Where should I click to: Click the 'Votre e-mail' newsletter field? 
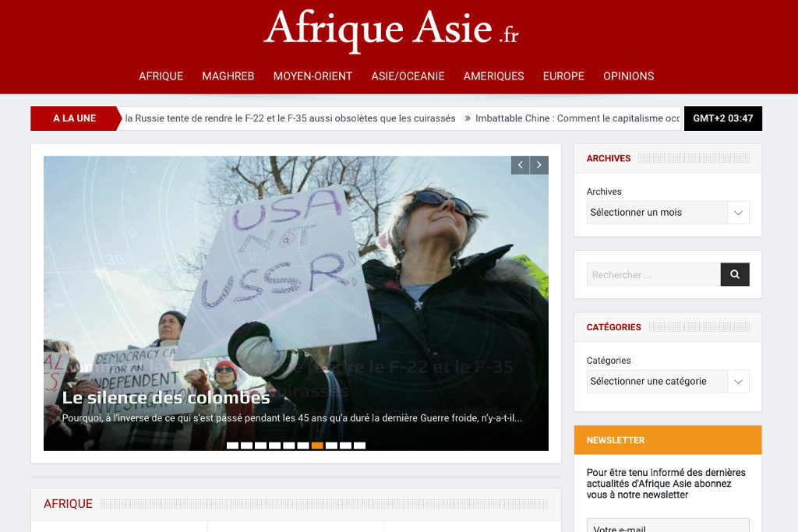(x=668, y=526)
